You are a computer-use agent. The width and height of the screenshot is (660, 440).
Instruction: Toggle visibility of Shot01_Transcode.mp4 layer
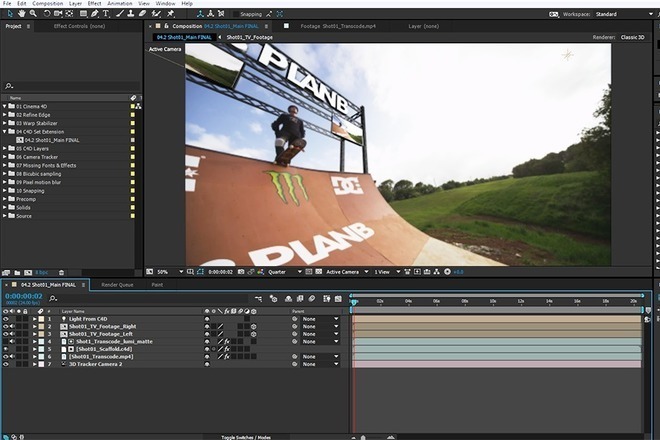(5, 357)
